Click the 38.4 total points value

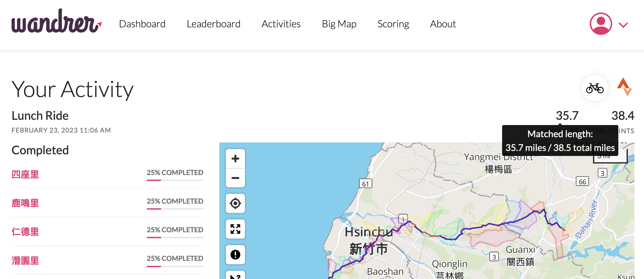coord(623,115)
